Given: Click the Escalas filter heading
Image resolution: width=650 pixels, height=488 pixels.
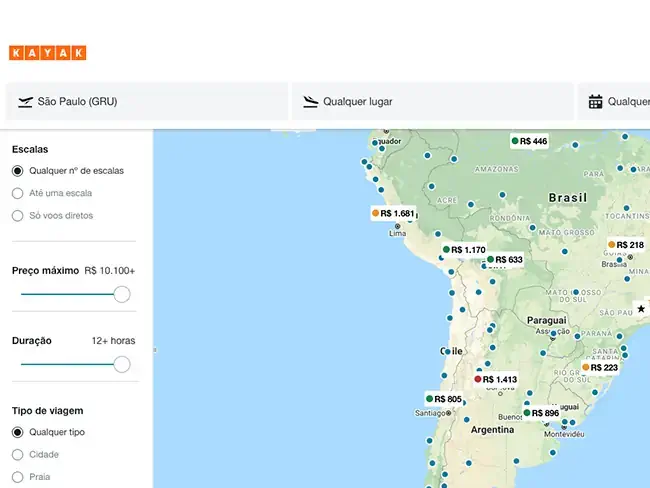Looking at the screenshot, I should click(x=30, y=149).
